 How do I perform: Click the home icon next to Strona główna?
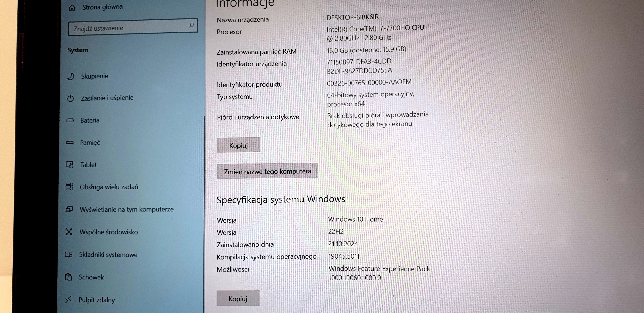pos(72,7)
